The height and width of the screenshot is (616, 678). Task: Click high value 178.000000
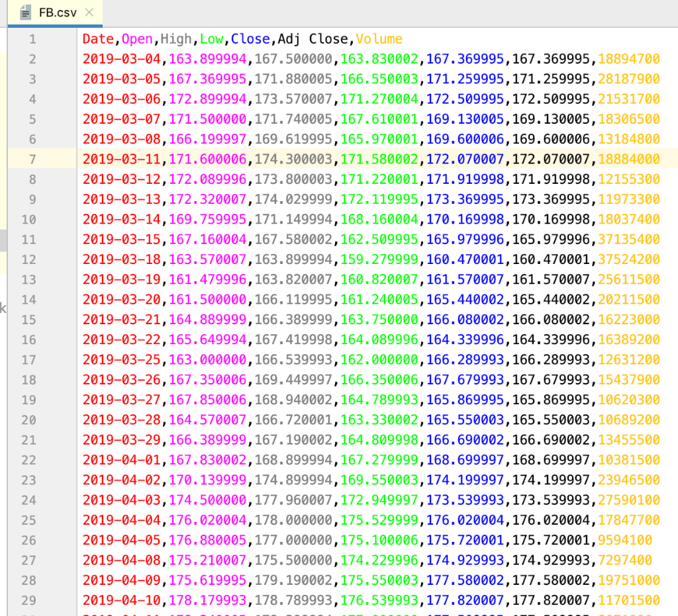point(293,520)
